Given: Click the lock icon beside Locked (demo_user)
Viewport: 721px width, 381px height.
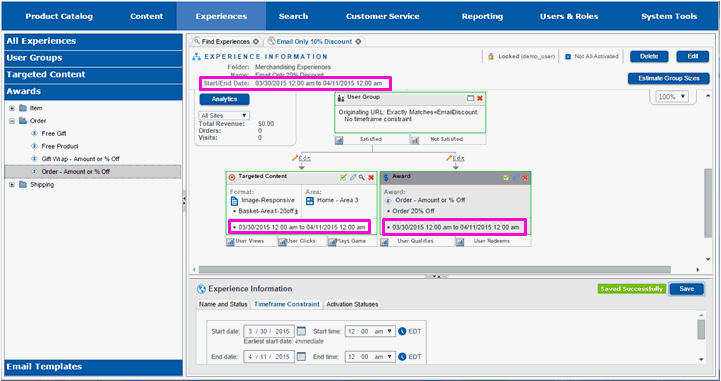Looking at the screenshot, I should click(491, 57).
